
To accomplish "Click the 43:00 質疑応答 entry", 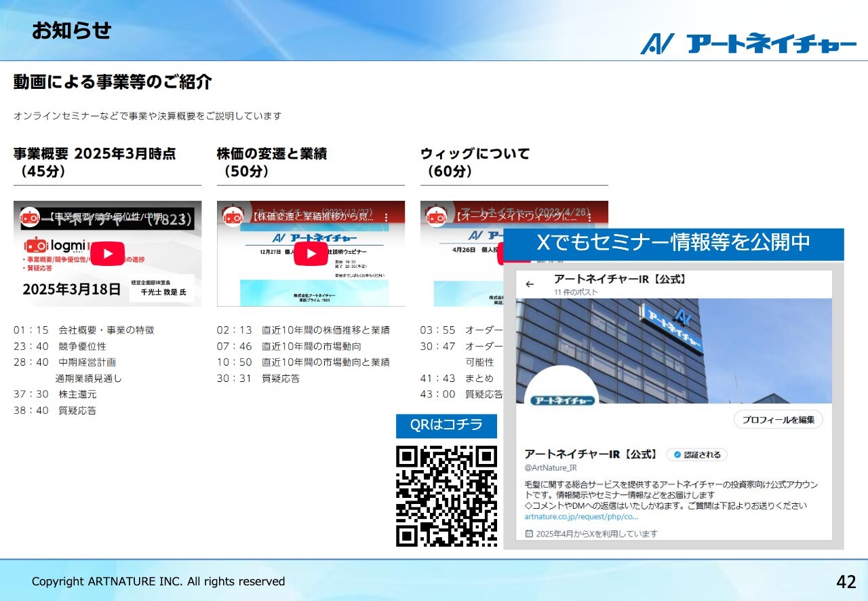I will point(462,394).
